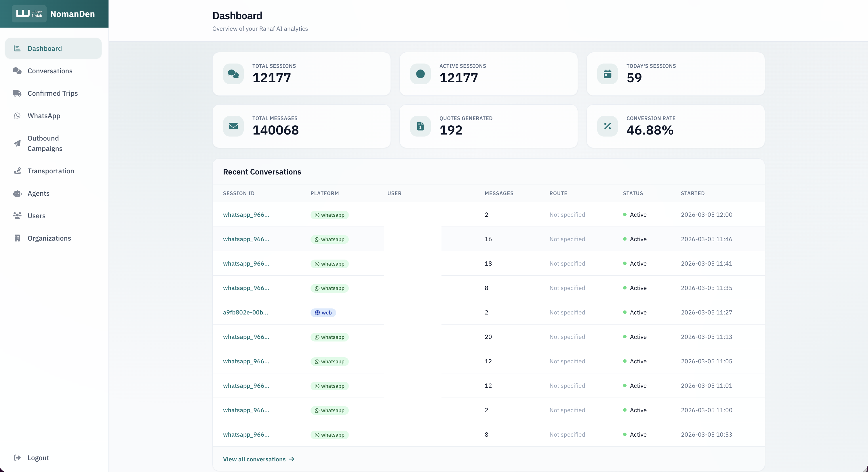Click the Organizations building icon
The height and width of the screenshot is (472, 868).
(x=17, y=238)
